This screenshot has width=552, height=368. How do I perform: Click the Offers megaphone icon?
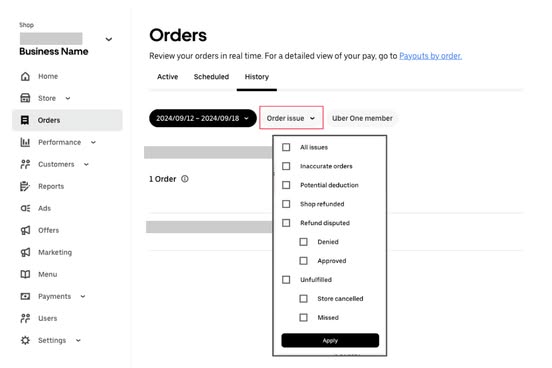pyautogui.click(x=25, y=230)
